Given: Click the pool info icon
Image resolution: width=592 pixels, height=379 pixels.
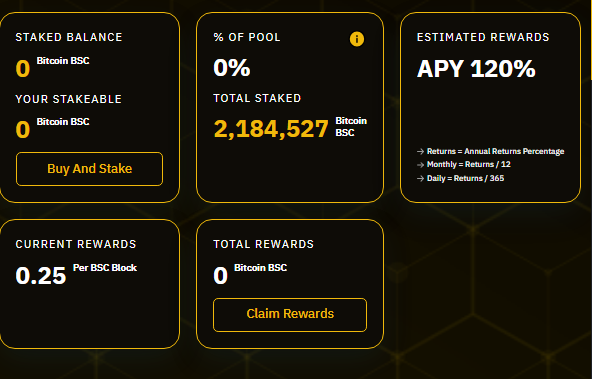Looking at the screenshot, I should (x=357, y=39).
